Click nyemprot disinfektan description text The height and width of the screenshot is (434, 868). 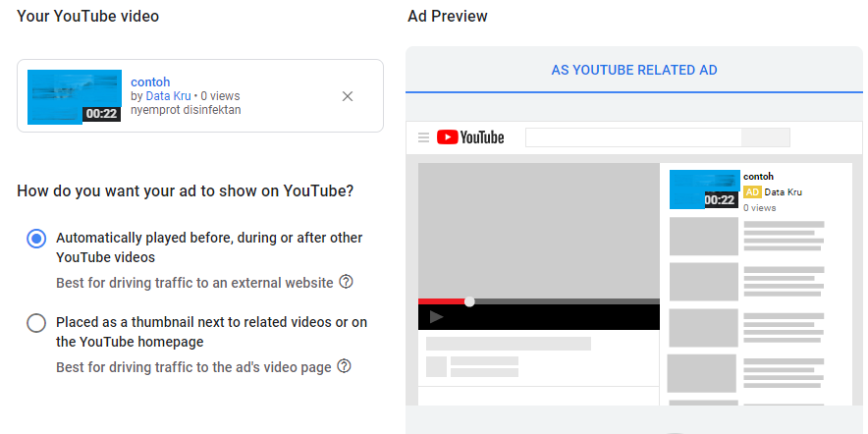pyautogui.click(x=186, y=110)
